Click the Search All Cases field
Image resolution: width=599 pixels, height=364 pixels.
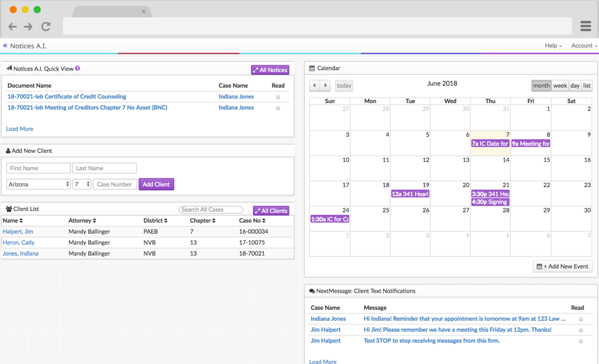point(211,210)
